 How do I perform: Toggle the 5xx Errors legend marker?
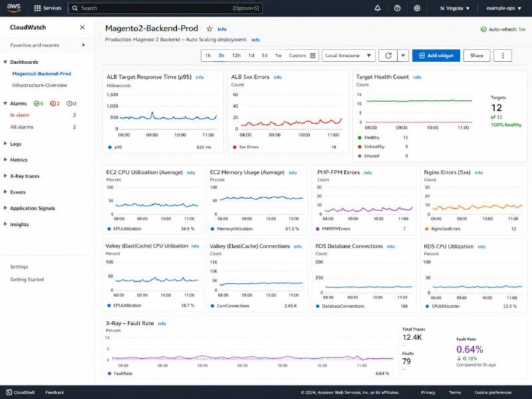pos(235,147)
